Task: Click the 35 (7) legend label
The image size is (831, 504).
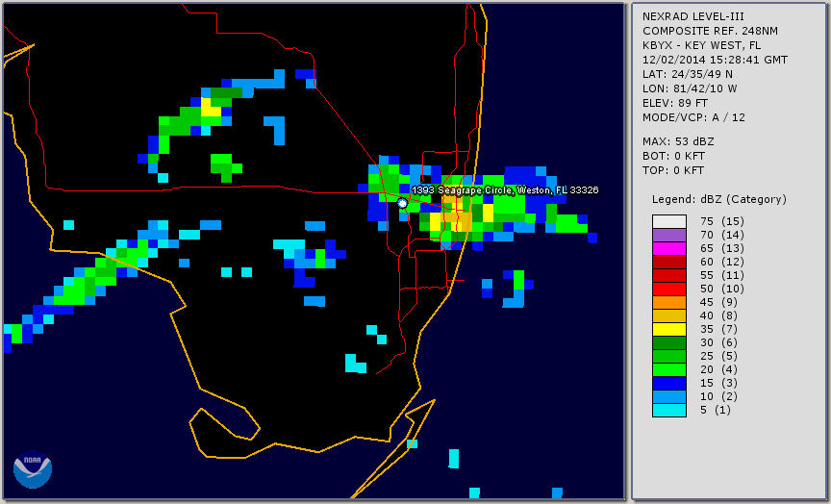Action: click(718, 329)
